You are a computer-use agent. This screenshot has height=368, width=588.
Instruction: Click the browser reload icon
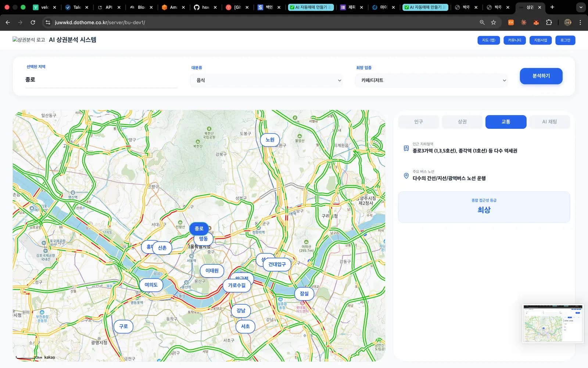click(33, 22)
